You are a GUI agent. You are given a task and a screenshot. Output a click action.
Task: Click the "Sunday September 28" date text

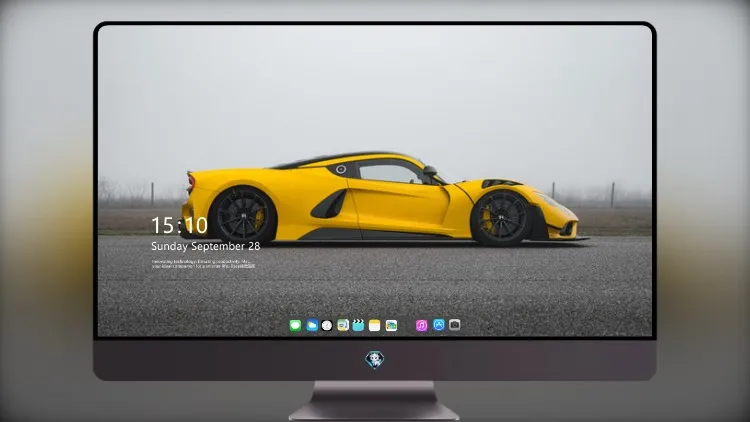coord(206,246)
